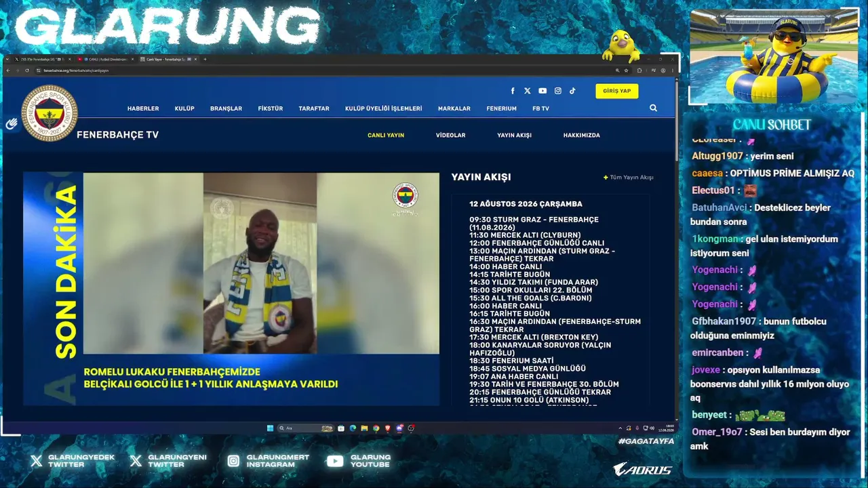Click the 19:07 ANA HABER CANLI entry
Viewport: 868px width, 488px height.
click(x=514, y=376)
